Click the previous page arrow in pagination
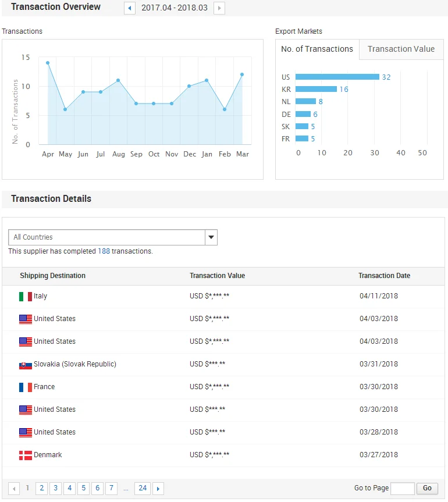This screenshot has height=502, width=448. [x=13, y=489]
